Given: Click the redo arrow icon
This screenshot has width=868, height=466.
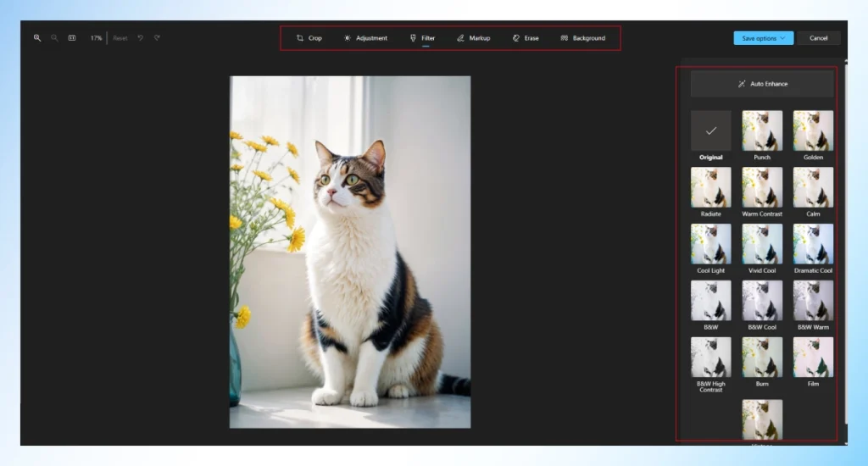Looking at the screenshot, I should coord(157,38).
